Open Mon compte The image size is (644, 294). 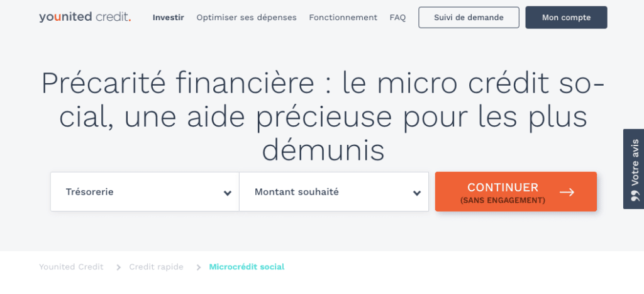(x=566, y=18)
